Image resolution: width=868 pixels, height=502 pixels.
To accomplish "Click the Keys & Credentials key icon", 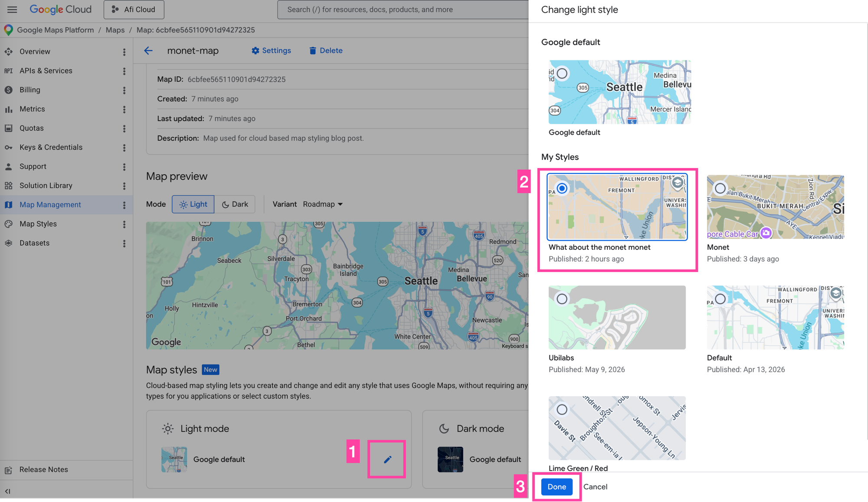I will tap(9, 147).
